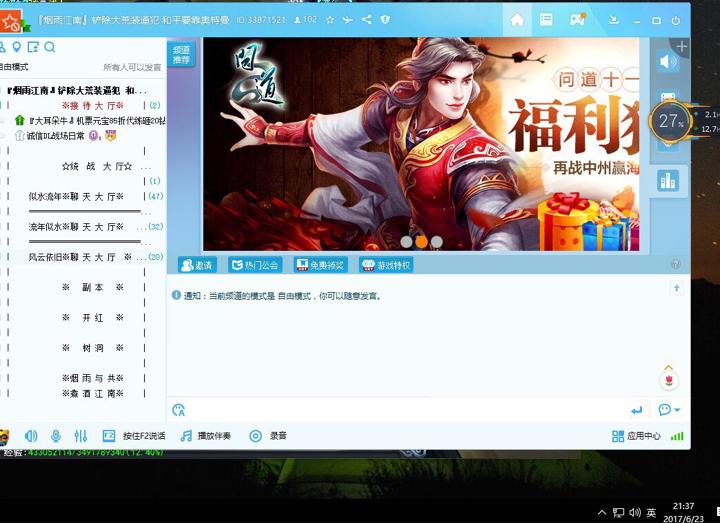Share the channel via share icon
720x523 pixels.
[x=366, y=19]
